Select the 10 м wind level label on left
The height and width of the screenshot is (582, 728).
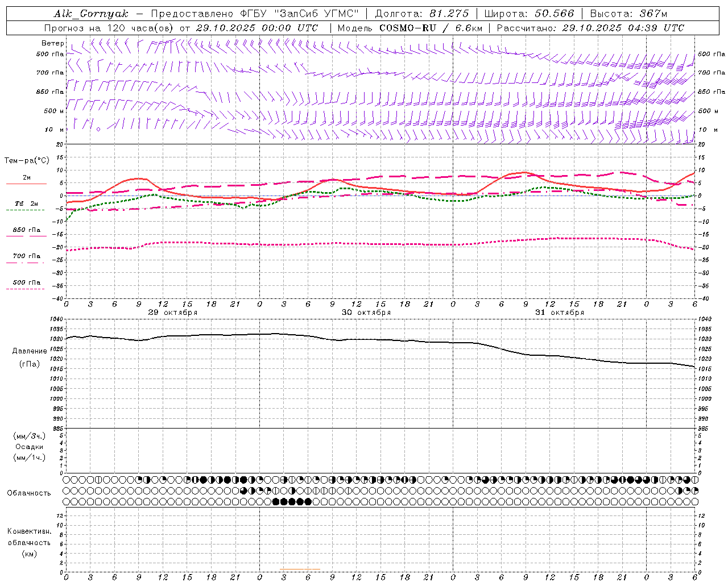coord(54,130)
